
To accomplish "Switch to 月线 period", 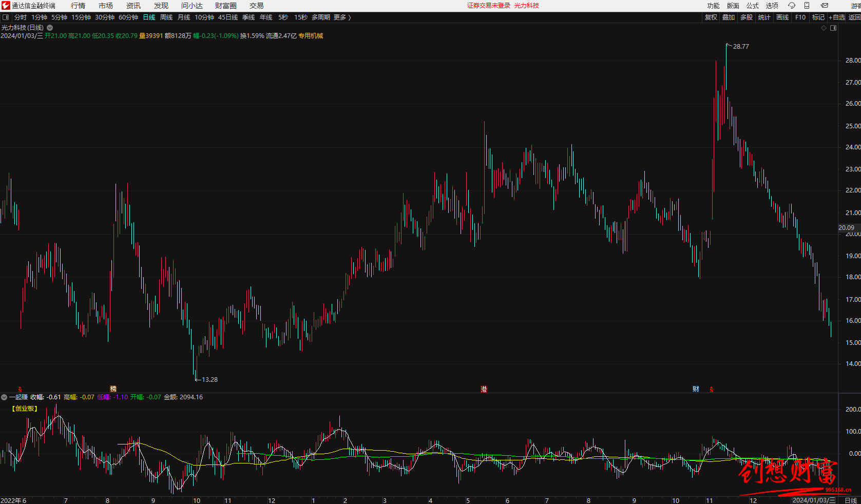I will click(184, 17).
